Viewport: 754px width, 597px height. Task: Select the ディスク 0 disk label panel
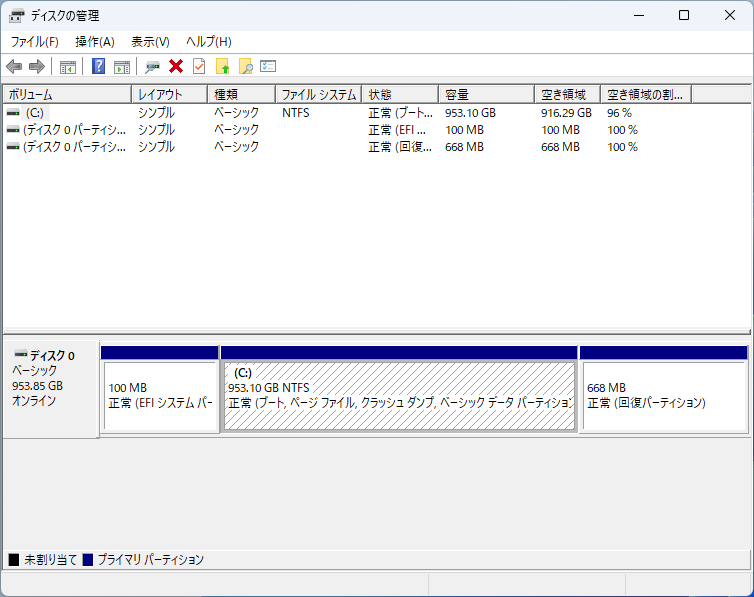click(50, 386)
